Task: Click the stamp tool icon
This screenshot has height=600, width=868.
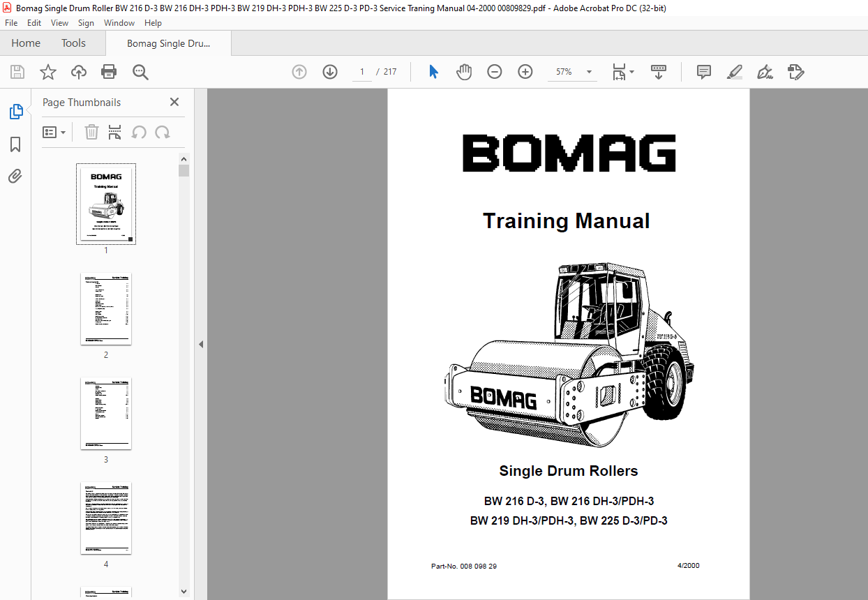Action: 796,72
